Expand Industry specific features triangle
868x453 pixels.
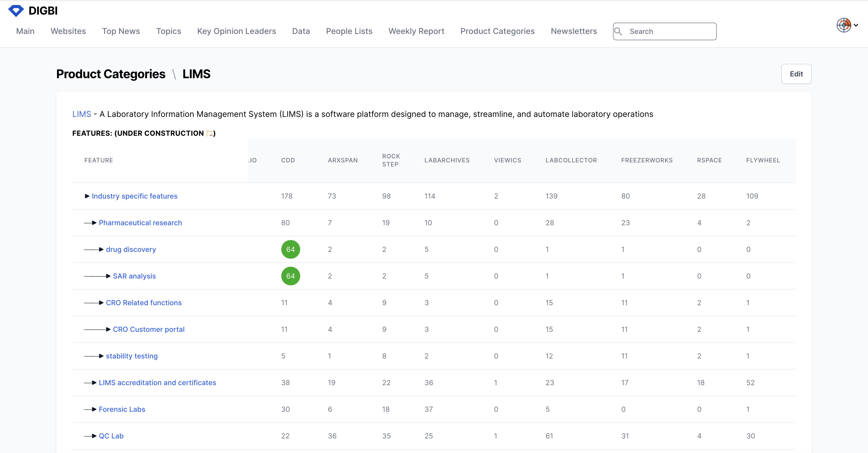pos(87,196)
